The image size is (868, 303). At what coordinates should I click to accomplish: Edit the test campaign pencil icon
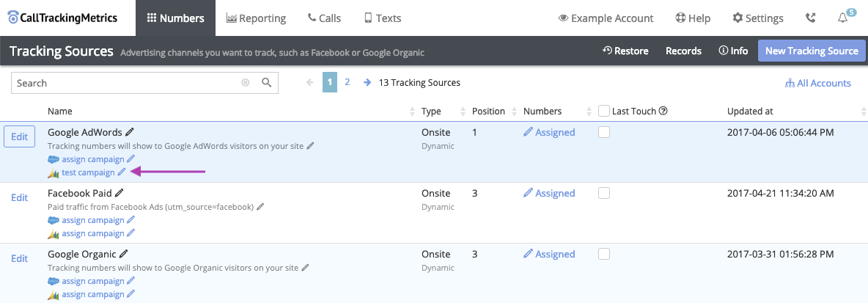pos(122,172)
